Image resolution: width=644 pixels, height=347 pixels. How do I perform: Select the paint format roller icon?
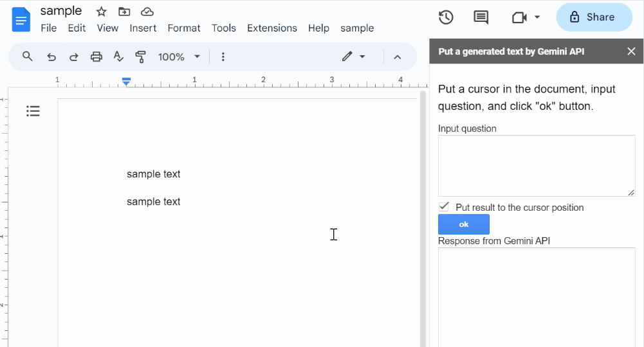tap(140, 57)
